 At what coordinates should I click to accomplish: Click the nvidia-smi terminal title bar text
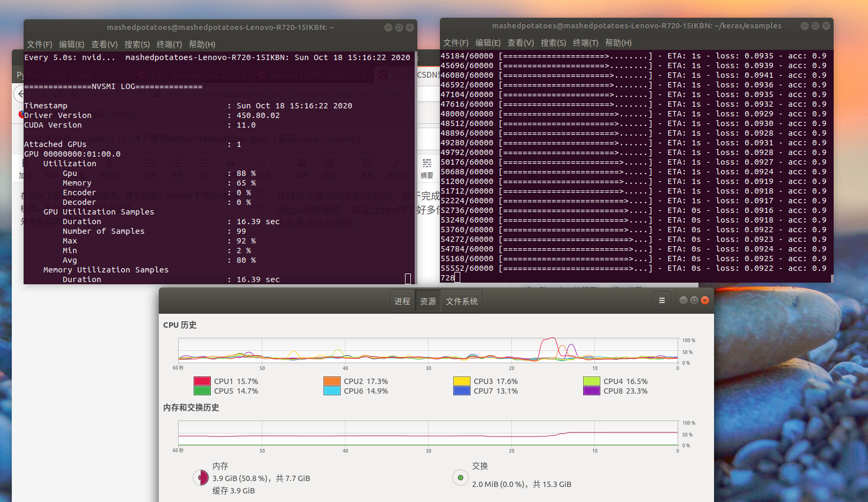(x=220, y=27)
